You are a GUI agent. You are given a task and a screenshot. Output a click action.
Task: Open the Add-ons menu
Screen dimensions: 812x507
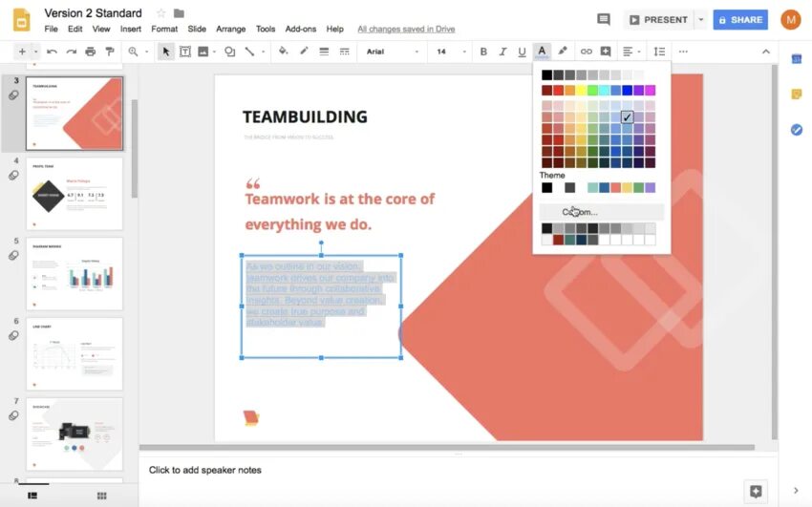click(300, 29)
